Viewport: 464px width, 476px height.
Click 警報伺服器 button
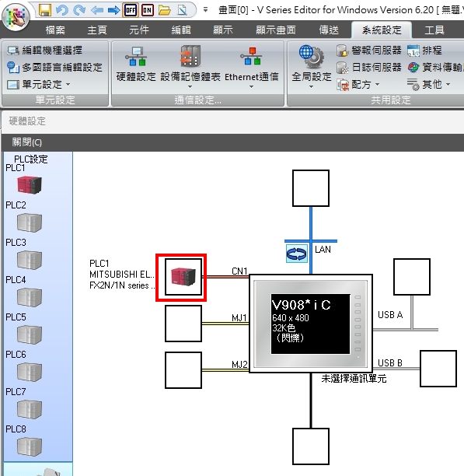click(x=368, y=50)
